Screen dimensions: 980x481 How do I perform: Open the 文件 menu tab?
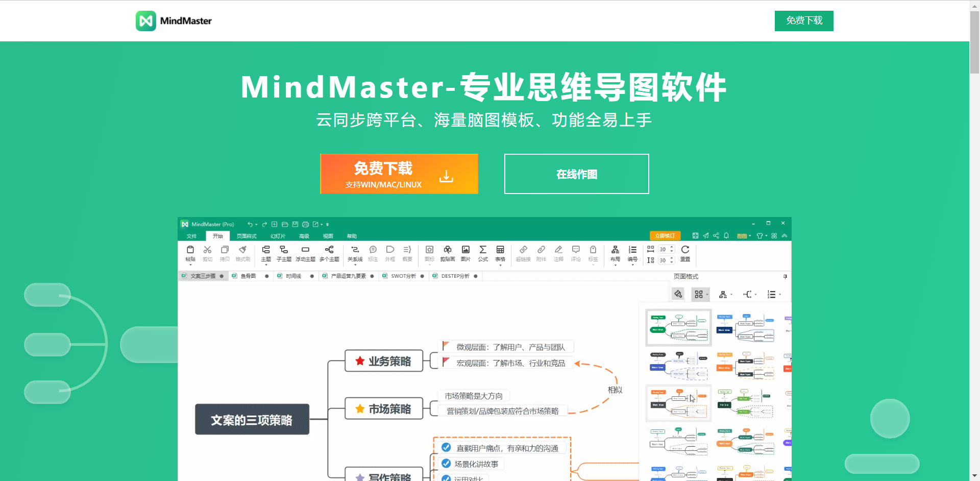tap(191, 236)
